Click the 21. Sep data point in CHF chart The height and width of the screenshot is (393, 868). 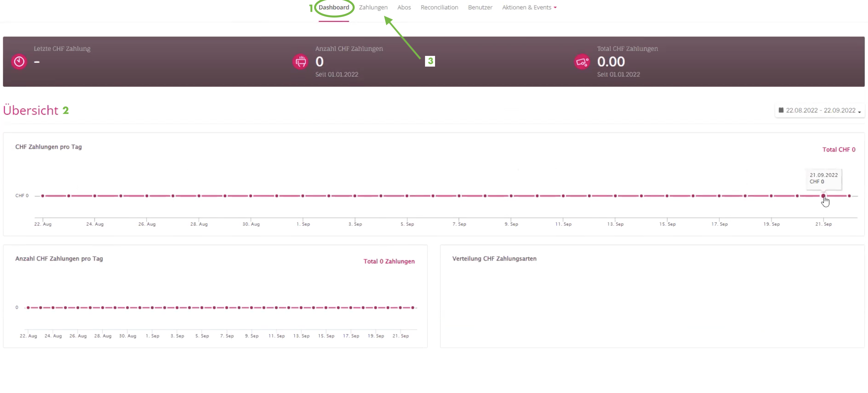tap(823, 196)
